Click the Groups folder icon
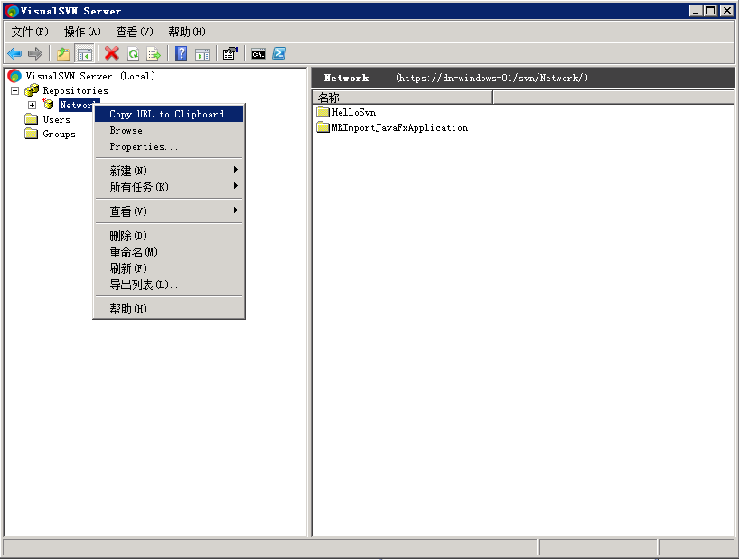The width and height of the screenshot is (739, 560). coord(32,134)
